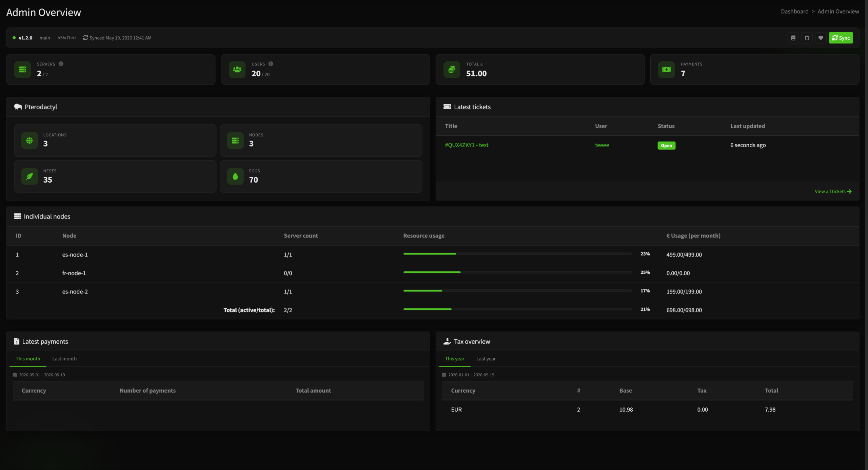
Task: Click the Individual nodes header icon
Action: click(17, 216)
